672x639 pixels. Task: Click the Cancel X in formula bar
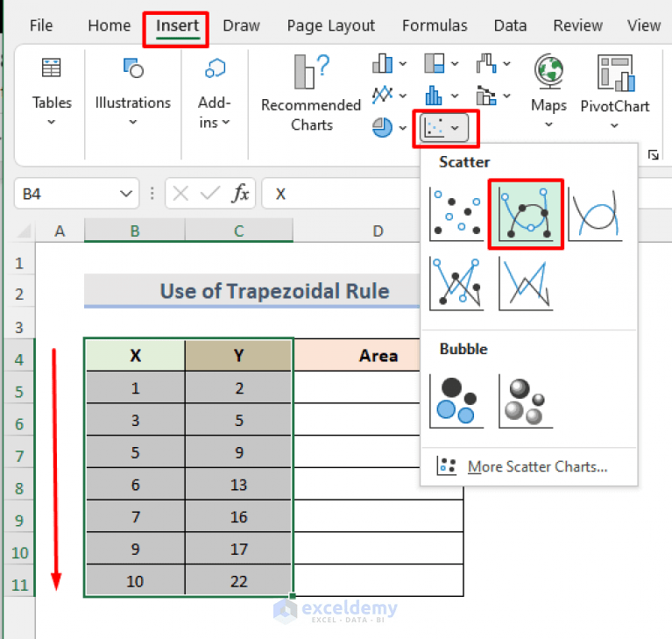point(180,194)
